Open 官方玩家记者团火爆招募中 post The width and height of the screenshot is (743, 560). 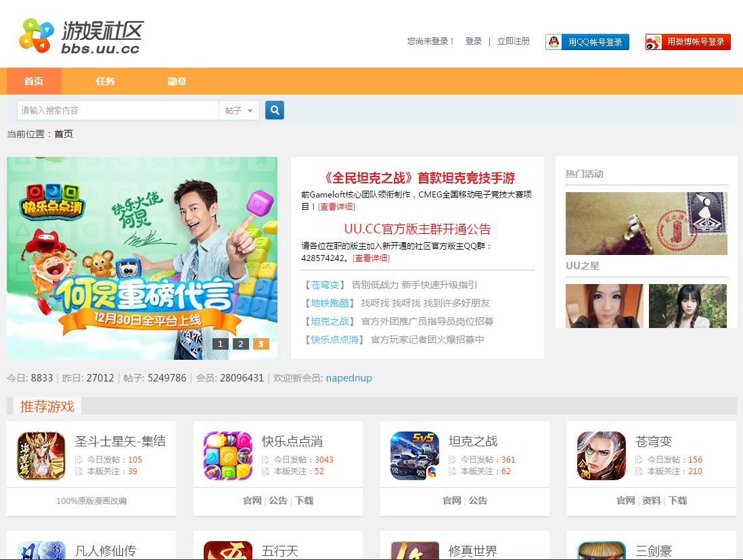427,340
